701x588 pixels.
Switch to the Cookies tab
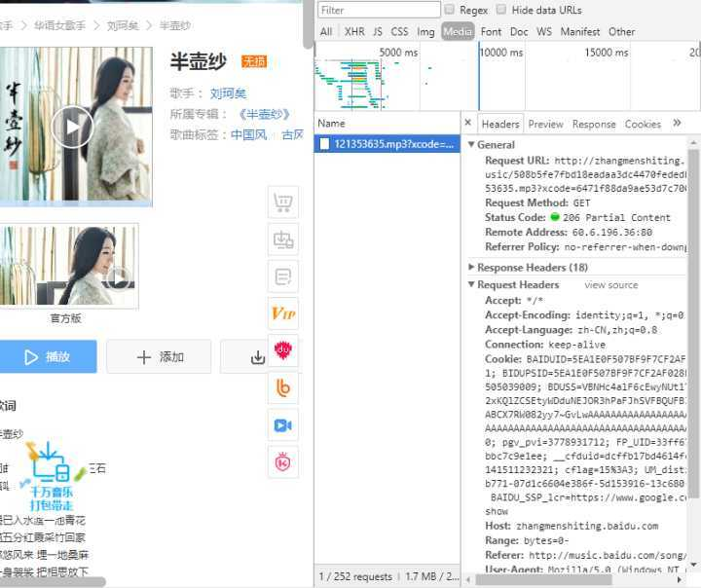pyautogui.click(x=643, y=124)
